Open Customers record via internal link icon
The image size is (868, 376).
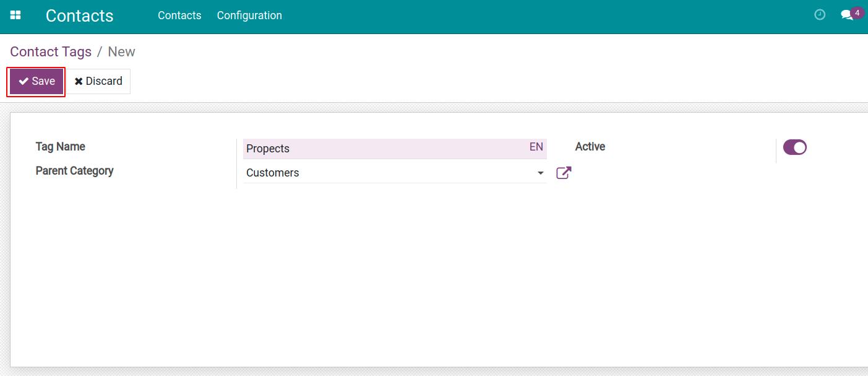pos(563,173)
